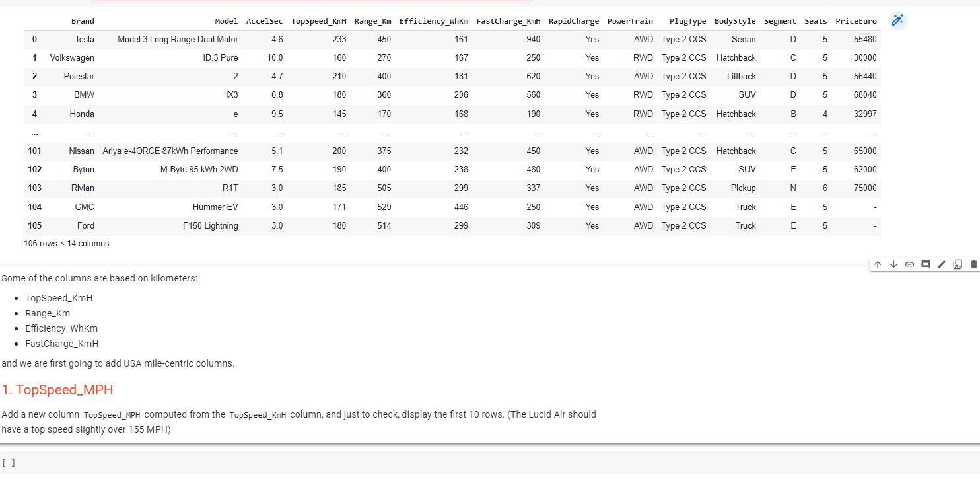The width and height of the screenshot is (980, 483).
Task: Click Rivian's price value 75000
Action: point(865,188)
